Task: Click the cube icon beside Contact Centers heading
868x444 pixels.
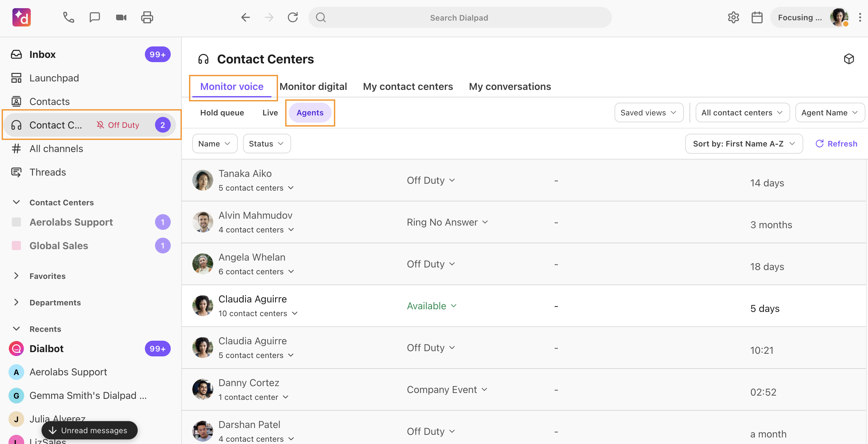Action: 849,59
